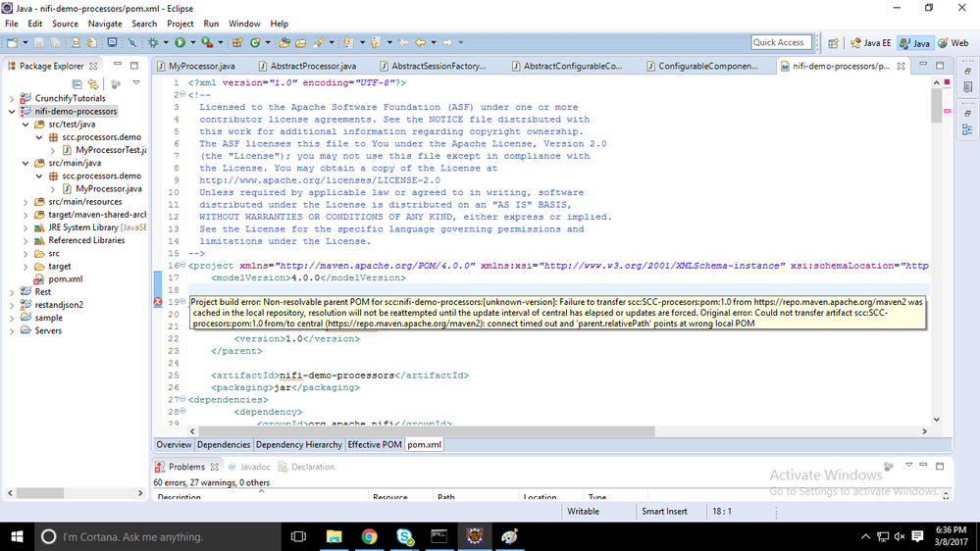
Task: Close the nifi-demo-processors pom.xml editor tab
Action: point(901,66)
